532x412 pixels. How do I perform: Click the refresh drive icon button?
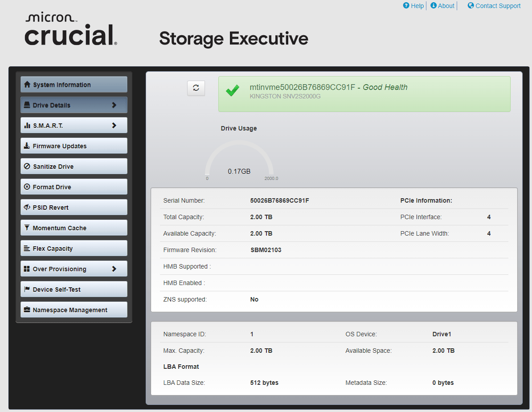(196, 88)
